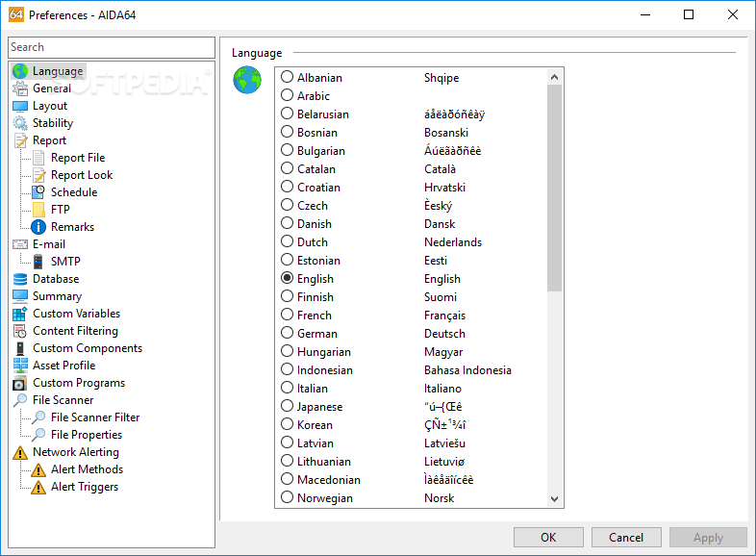Open the General settings page

click(x=52, y=88)
